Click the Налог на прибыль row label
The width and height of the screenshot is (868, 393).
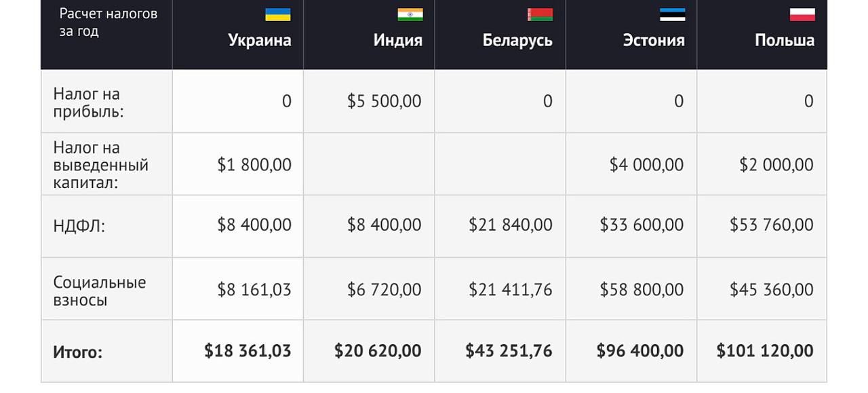[87, 102]
